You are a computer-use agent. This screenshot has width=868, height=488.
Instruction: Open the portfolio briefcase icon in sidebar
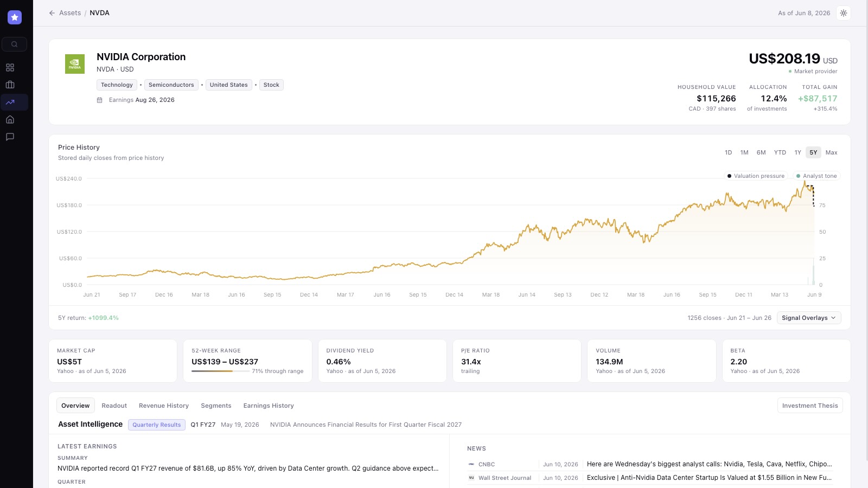point(10,85)
